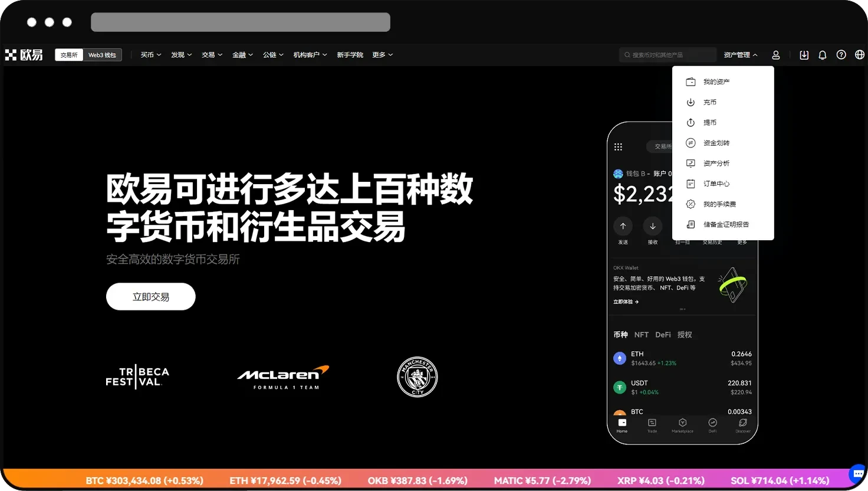Click the 欧易 OKX logo
868x491 pixels.
(24, 54)
